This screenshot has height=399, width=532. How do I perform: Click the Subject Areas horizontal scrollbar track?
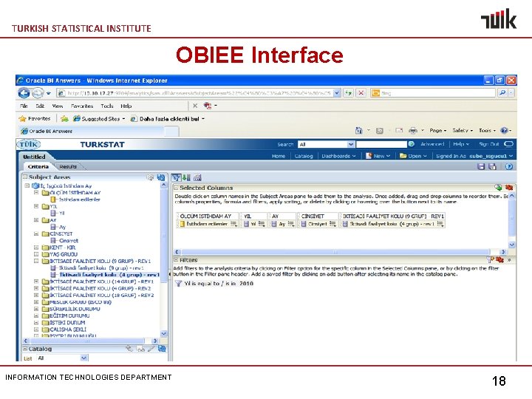point(87,341)
